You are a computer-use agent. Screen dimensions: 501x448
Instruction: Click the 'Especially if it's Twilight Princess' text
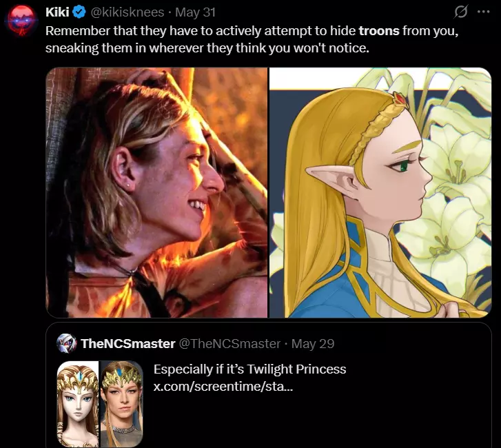(250, 369)
